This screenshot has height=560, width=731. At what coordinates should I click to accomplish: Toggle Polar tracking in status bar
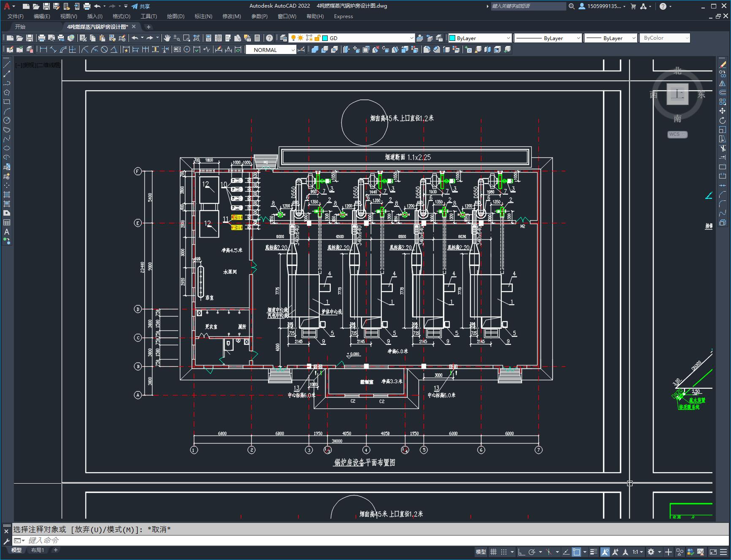click(532, 552)
